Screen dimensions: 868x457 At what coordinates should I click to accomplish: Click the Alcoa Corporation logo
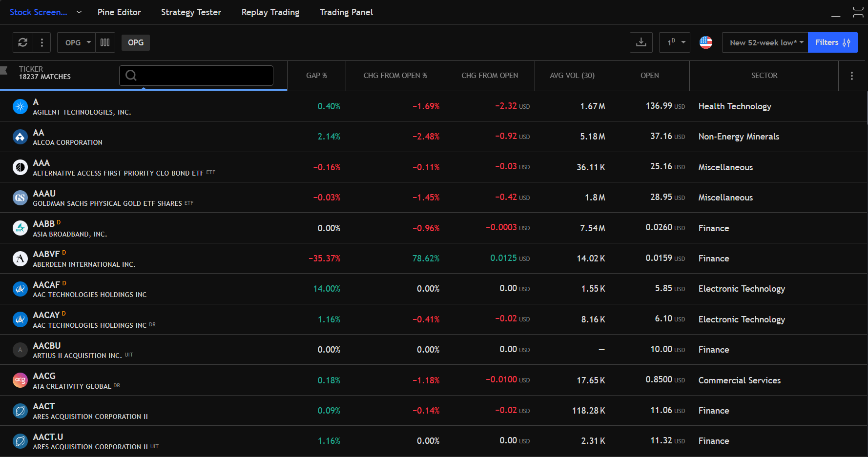(x=20, y=137)
